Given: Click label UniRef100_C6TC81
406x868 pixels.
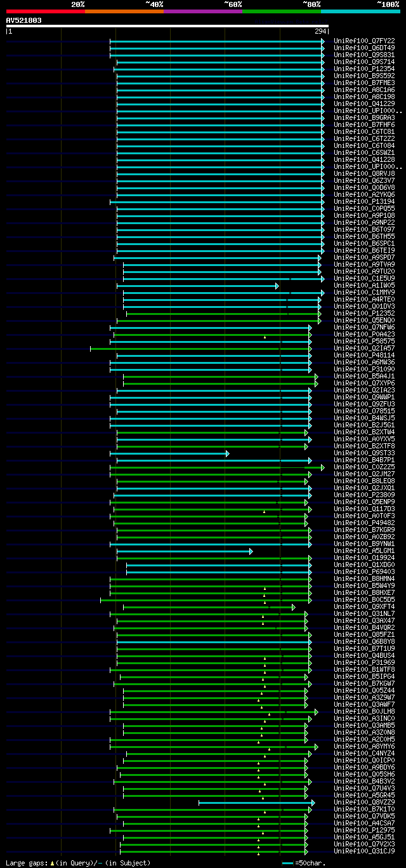Looking at the screenshot, I should tap(364, 131).
